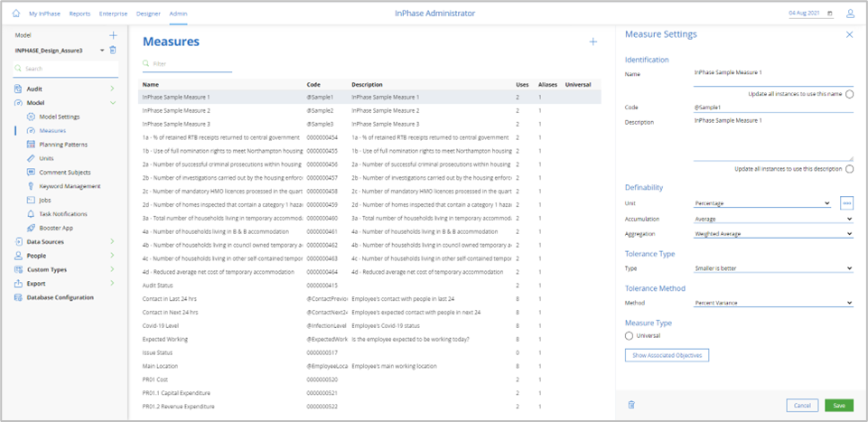This screenshot has height=422, width=868.
Task: Click the Database Configuration icon
Action: pyautogui.click(x=18, y=297)
